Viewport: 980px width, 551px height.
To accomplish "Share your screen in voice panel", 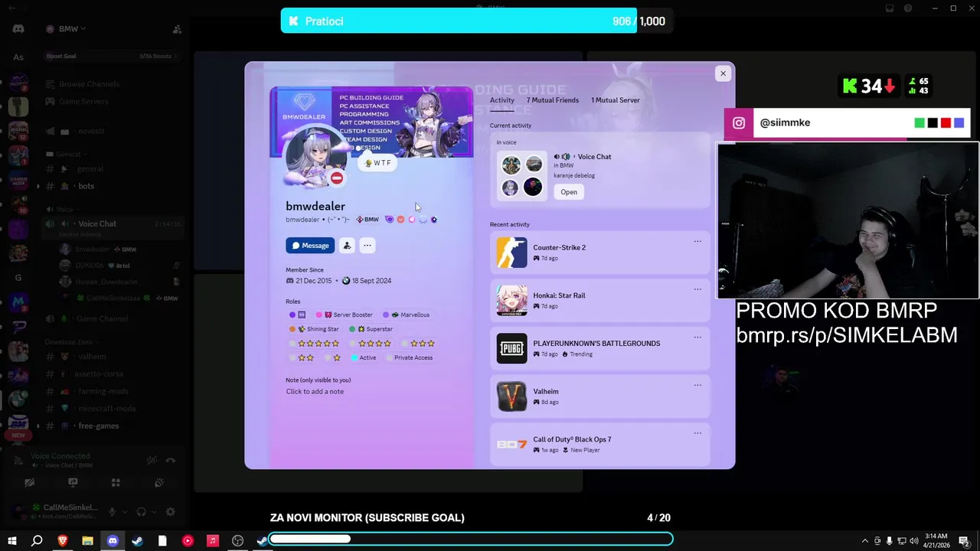I will (73, 483).
